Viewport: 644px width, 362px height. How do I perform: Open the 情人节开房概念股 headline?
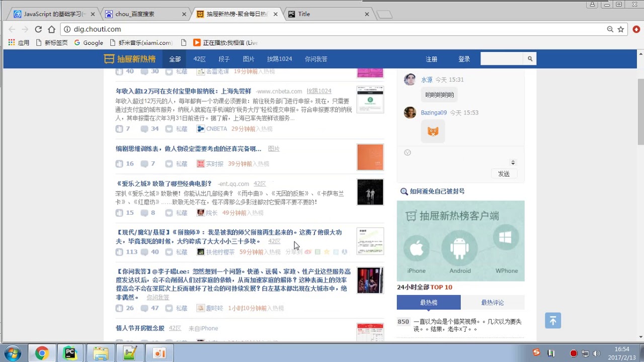(x=140, y=328)
